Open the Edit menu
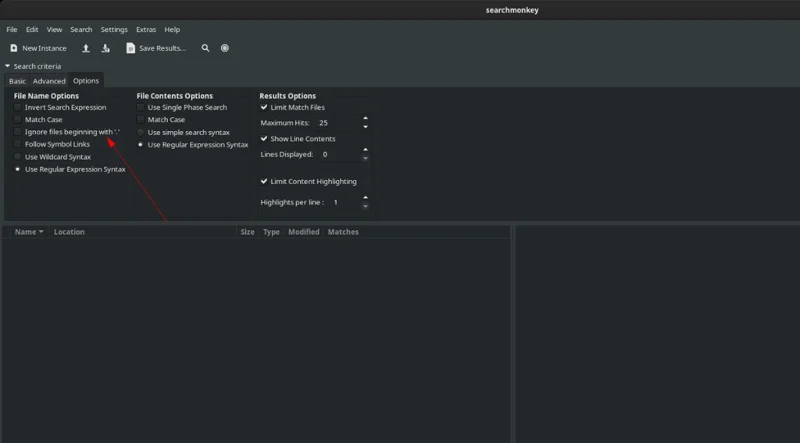The image size is (800, 443). 32,30
